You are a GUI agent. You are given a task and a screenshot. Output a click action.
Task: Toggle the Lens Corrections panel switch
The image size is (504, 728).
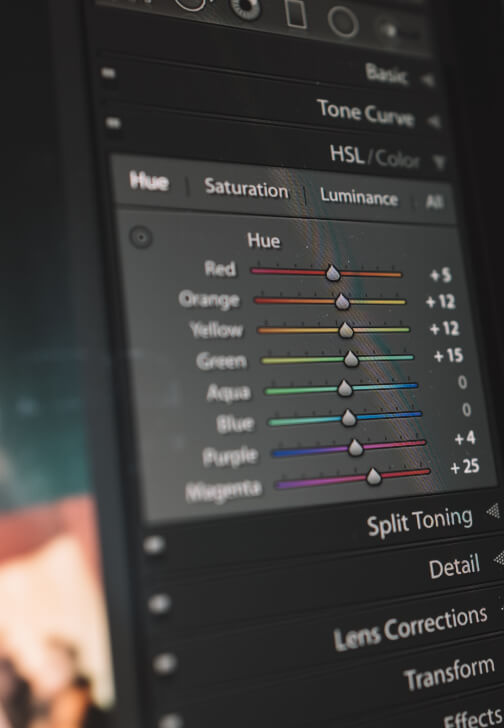165,664
